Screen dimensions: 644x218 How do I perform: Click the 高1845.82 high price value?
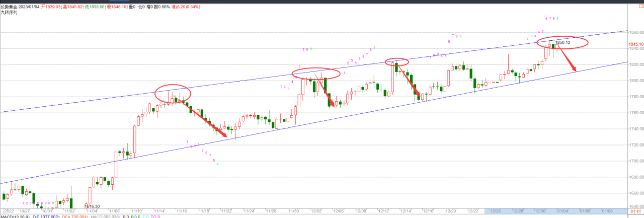(x=74, y=7)
